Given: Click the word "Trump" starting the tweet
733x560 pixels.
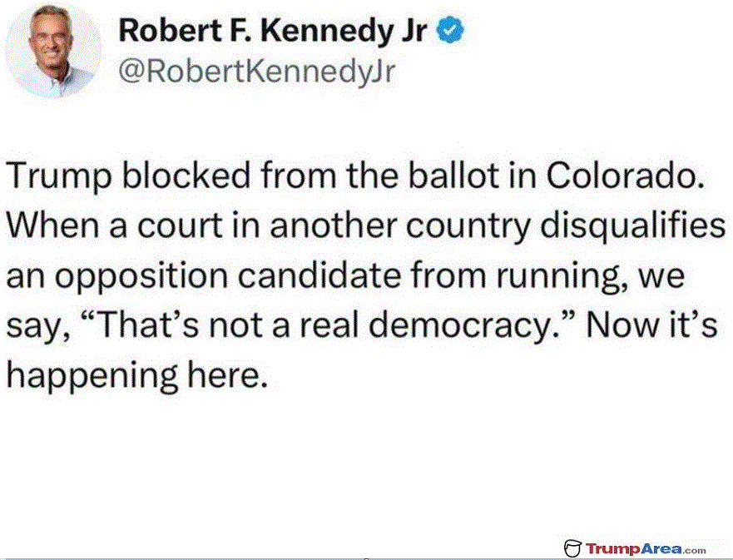Looking at the screenshot, I should coord(59,176).
